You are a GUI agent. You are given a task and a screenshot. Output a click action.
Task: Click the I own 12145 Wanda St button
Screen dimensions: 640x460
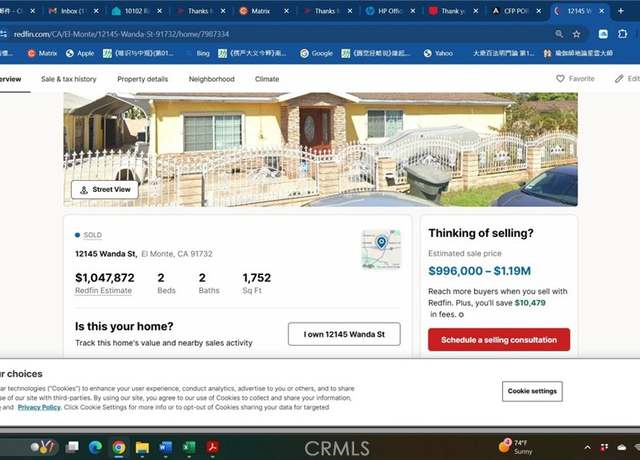click(x=344, y=334)
